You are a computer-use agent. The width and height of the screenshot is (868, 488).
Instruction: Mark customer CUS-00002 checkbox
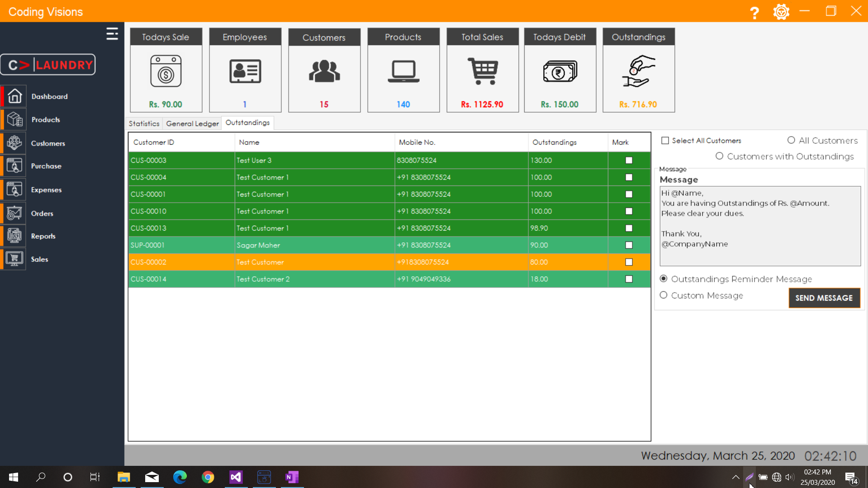pyautogui.click(x=629, y=262)
